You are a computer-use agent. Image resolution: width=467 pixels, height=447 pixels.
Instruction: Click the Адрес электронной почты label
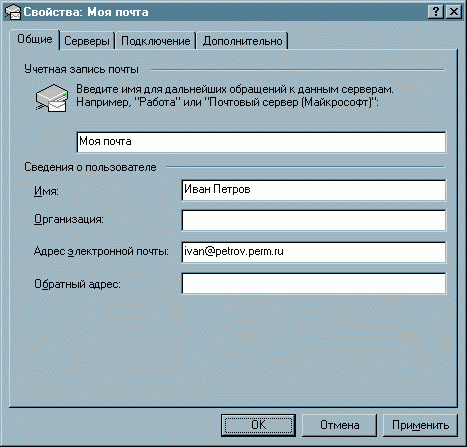101,251
